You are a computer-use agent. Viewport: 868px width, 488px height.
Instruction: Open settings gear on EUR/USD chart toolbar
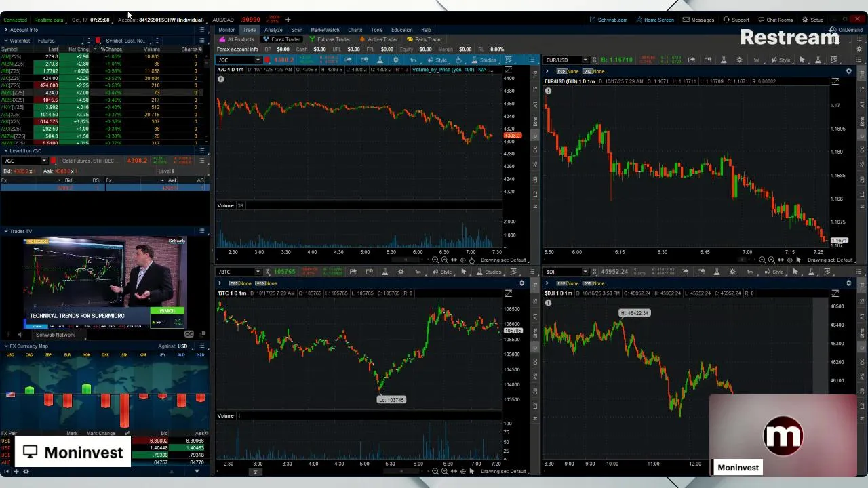740,60
